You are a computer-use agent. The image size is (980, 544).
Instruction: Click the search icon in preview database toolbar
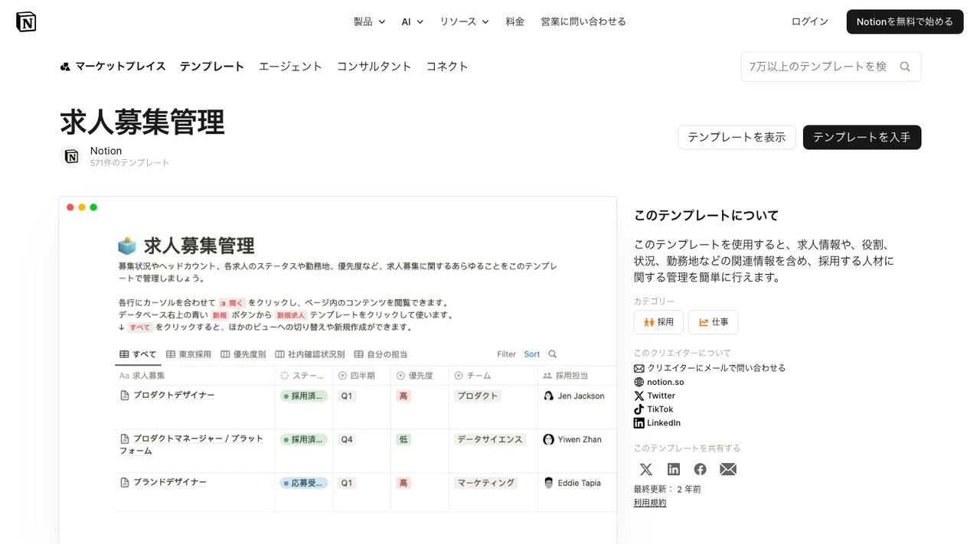point(553,354)
